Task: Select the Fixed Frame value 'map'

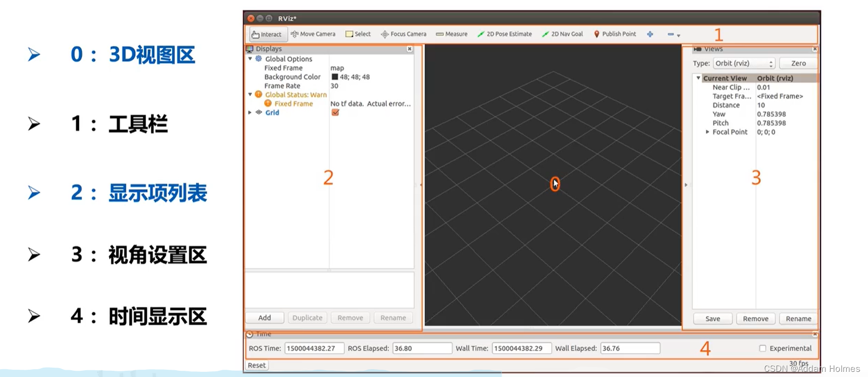Action: pos(337,68)
